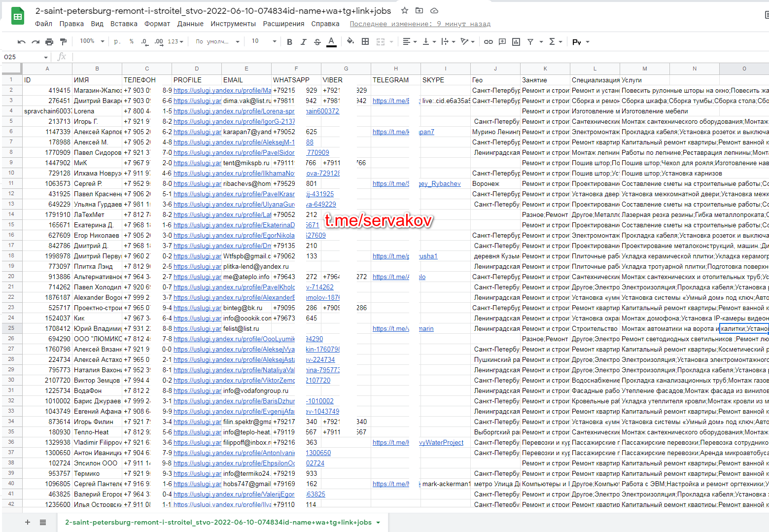Image resolution: width=769 pixels, height=532 pixels.
Task: Open the 100% zoom dropdown
Action: (92, 41)
